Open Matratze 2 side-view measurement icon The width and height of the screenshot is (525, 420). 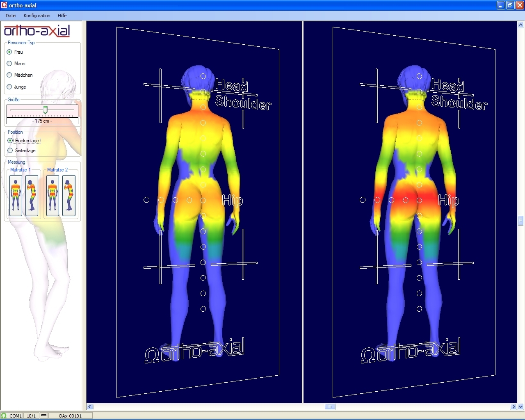click(69, 195)
